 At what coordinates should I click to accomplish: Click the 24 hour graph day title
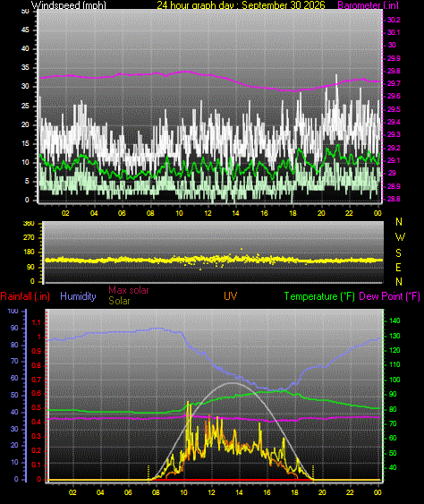click(x=241, y=4)
